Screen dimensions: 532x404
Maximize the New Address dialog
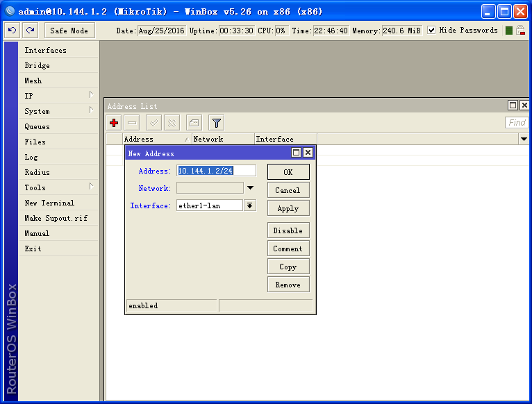click(296, 153)
